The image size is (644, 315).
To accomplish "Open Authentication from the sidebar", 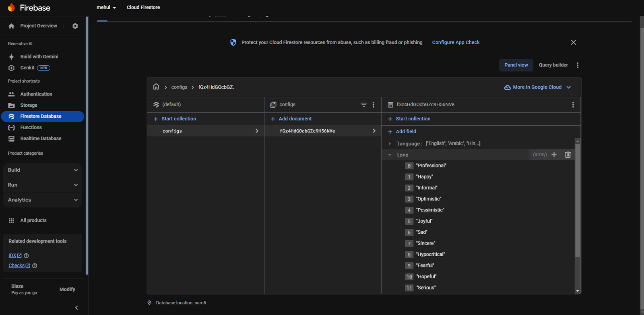I will coord(36,94).
